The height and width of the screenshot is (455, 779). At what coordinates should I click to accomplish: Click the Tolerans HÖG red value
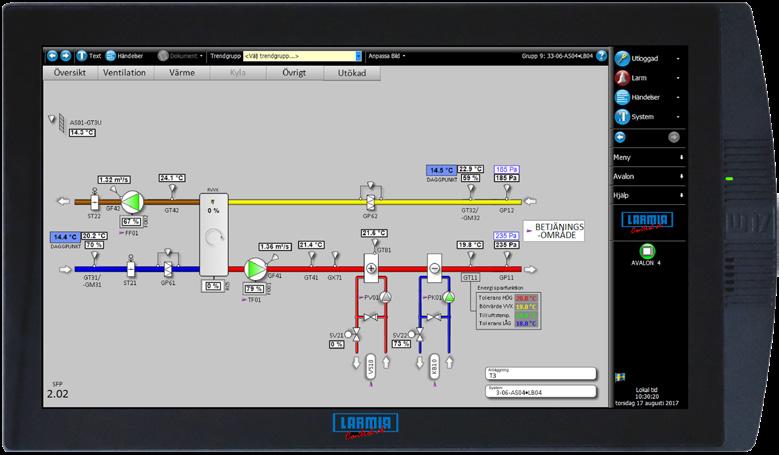coord(526,298)
